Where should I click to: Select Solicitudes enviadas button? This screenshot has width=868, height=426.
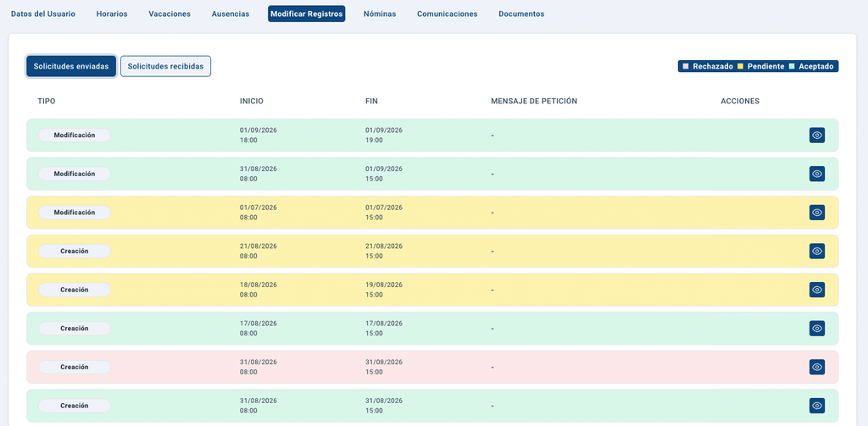(x=71, y=66)
